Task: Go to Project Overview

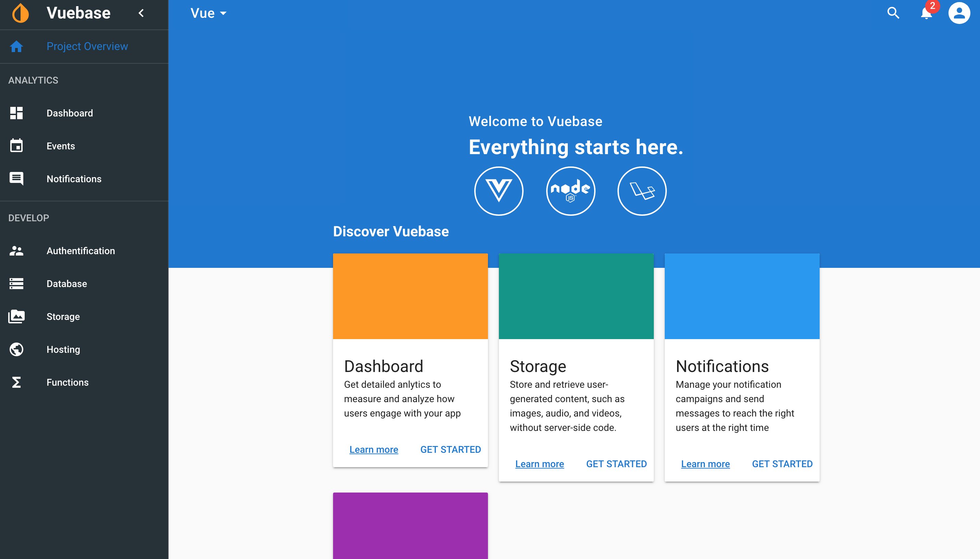Action: pyautogui.click(x=87, y=46)
